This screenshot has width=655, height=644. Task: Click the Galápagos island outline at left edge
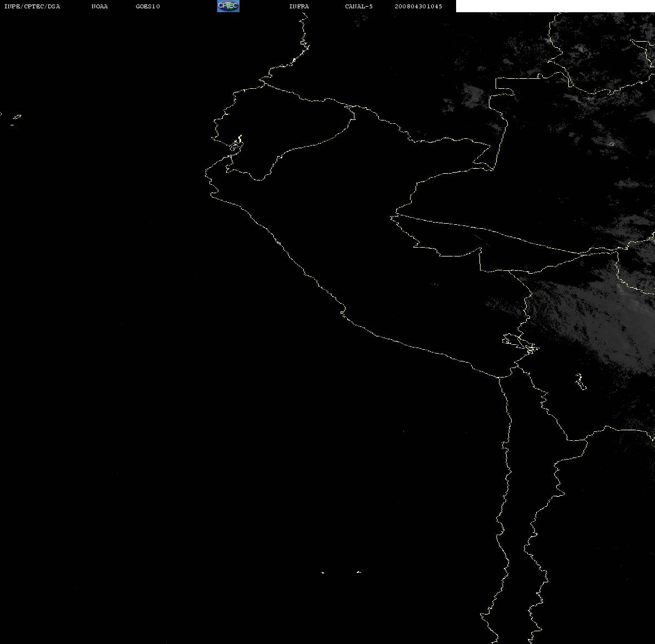pyautogui.click(x=16, y=119)
